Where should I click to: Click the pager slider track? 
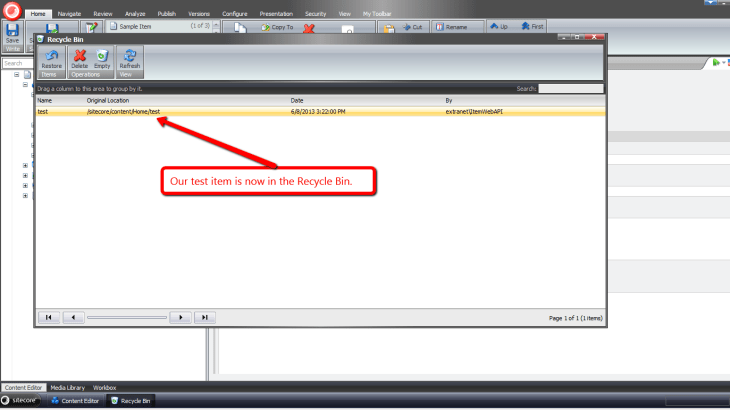tap(126, 317)
